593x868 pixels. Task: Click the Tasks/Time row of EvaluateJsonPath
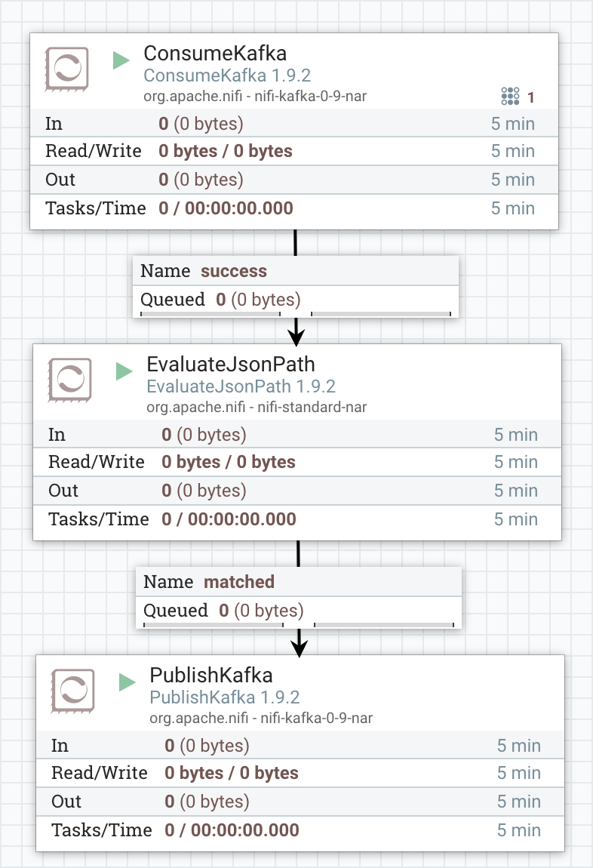pyautogui.click(x=297, y=520)
